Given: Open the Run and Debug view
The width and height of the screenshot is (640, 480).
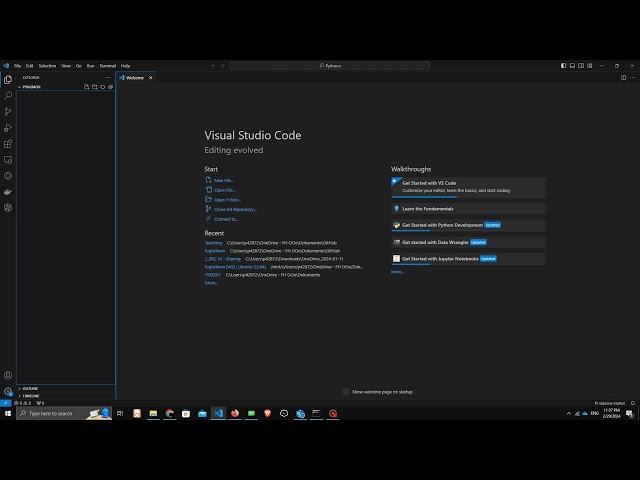Looking at the screenshot, I should pyautogui.click(x=8, y=128).
